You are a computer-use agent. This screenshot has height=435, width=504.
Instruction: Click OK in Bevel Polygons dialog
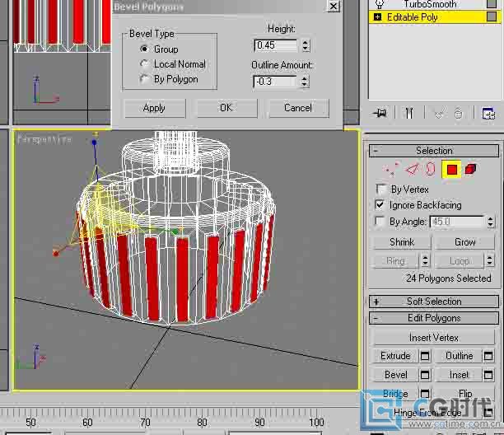(x=226, y=108)
